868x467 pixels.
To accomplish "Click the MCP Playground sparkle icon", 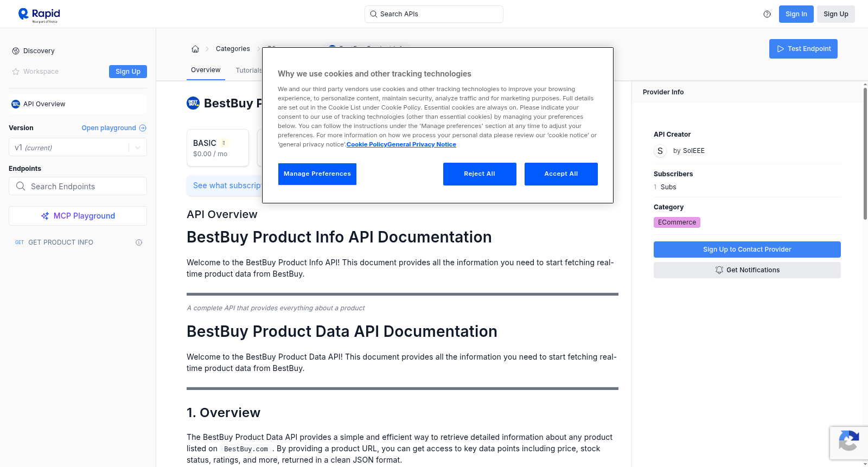I will tap(45, 216).
